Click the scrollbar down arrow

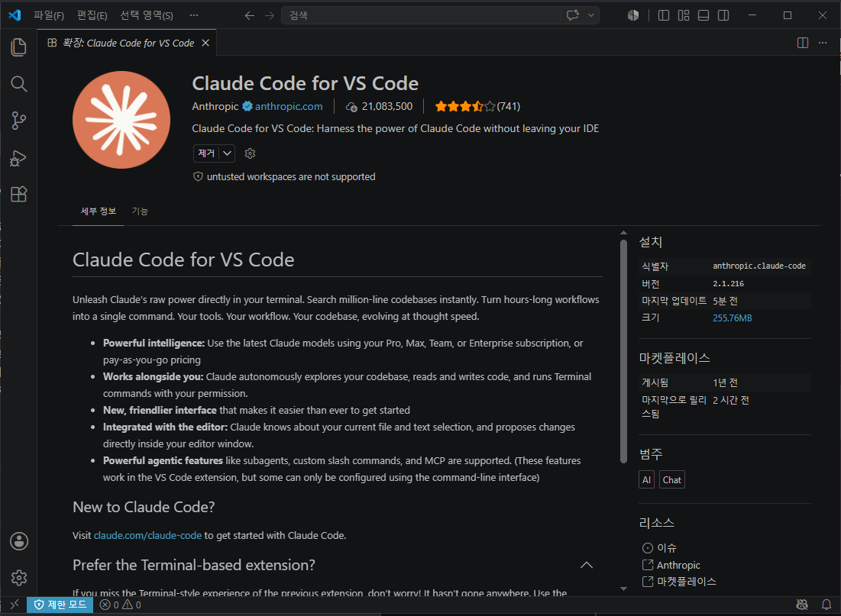pyautogui.click(x=623, y=589)
